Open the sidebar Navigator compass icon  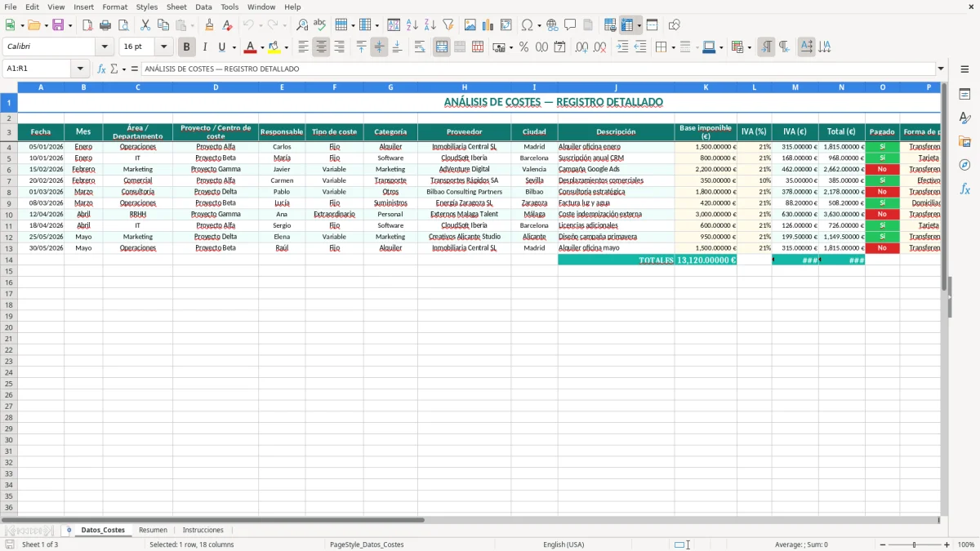coord(964,165)
